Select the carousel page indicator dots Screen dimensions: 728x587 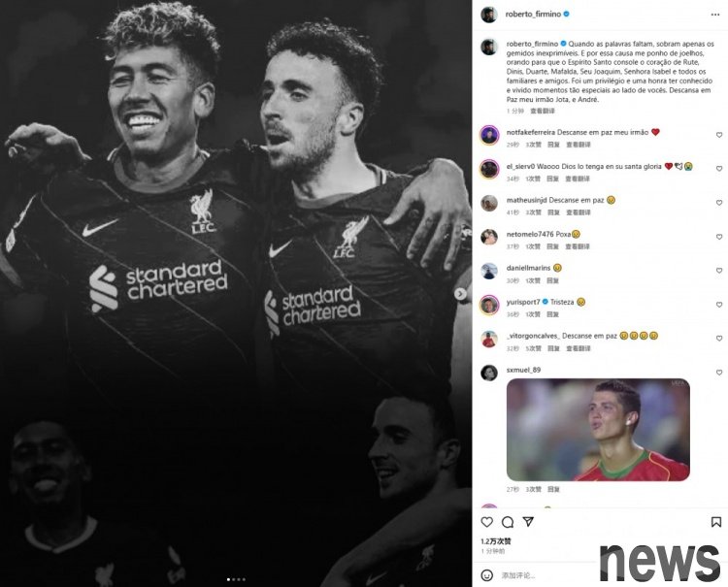tap(236, 579)
